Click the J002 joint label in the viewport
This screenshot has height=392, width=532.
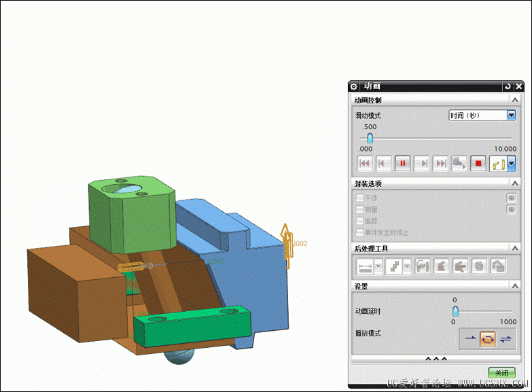pos(300,243)
